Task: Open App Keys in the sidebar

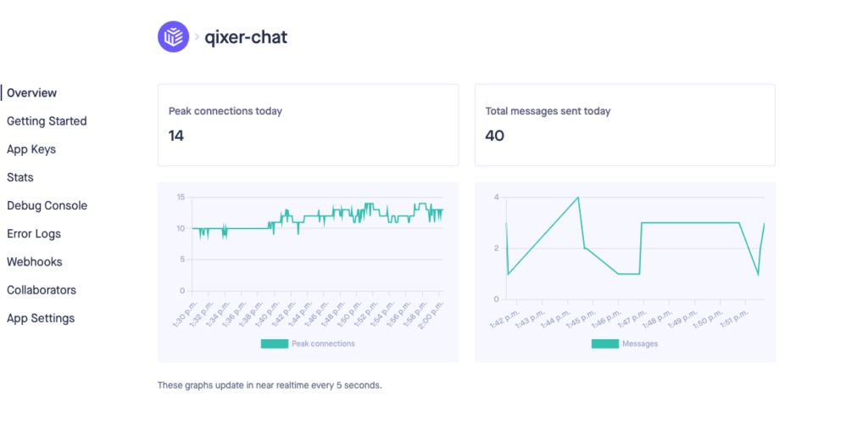Action: click(31, 149)
